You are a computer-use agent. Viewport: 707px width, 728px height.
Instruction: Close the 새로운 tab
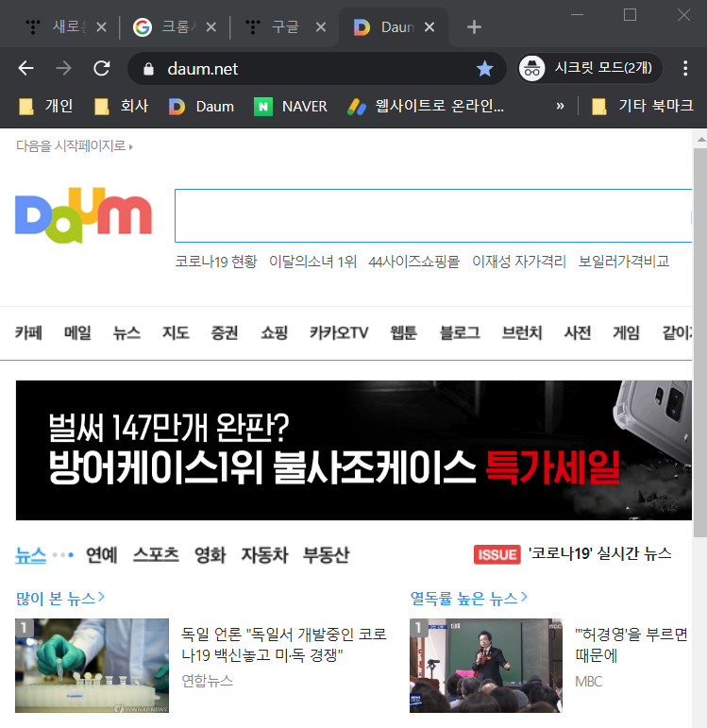point(101,27)
